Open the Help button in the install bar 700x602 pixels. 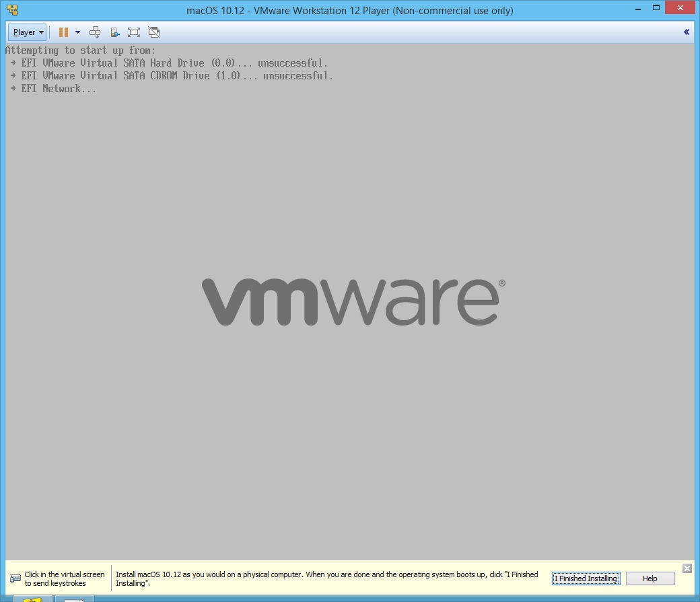(650, 578)
